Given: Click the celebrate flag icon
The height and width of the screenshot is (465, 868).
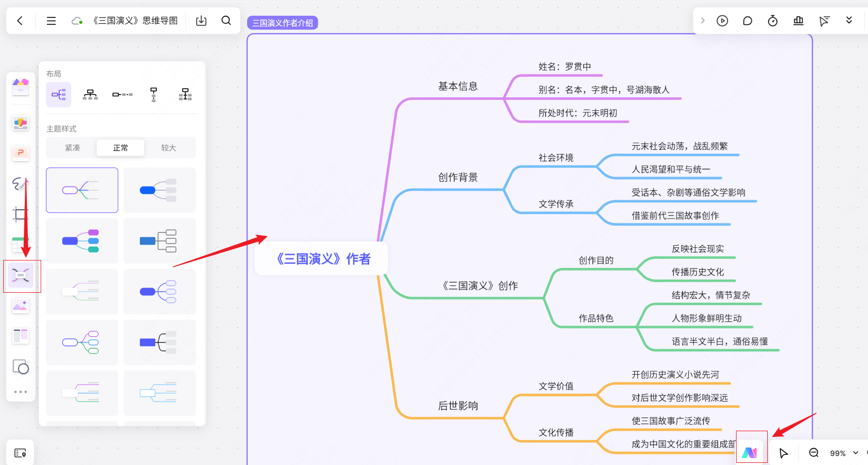Looking at the screenshot, I should (824, 21).
